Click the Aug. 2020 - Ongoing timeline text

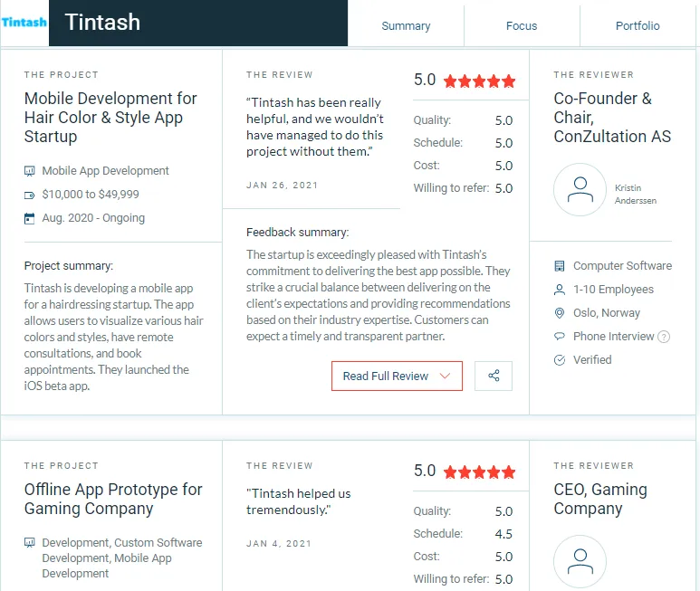pos(93,218)
